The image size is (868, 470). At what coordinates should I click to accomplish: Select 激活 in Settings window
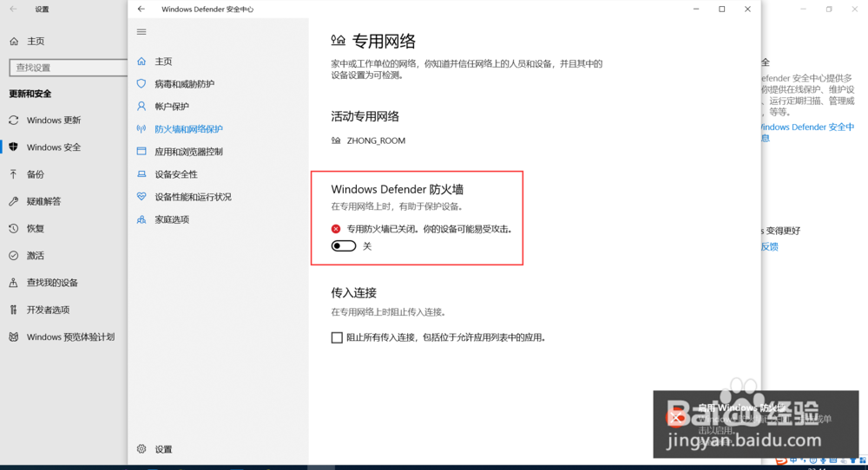pos(36,256)
